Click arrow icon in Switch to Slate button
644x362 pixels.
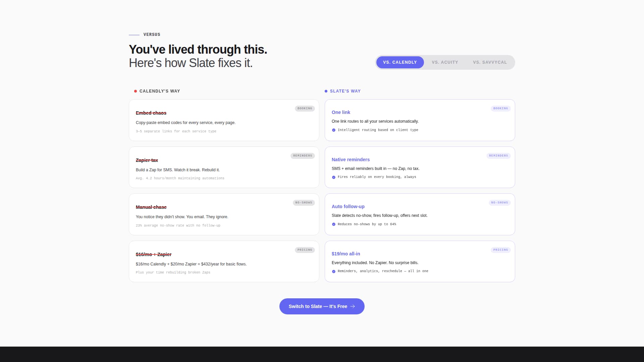[353, 306]
